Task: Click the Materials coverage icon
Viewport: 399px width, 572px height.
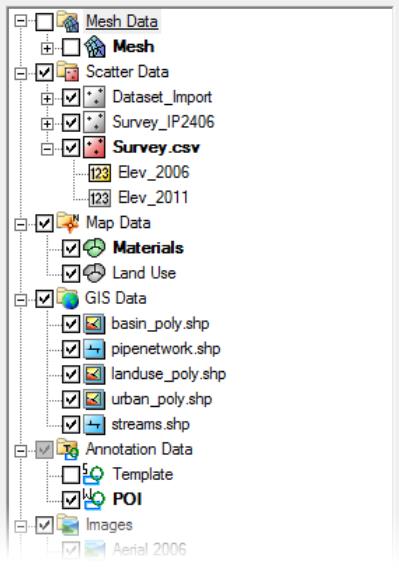Action: (94, 248)
